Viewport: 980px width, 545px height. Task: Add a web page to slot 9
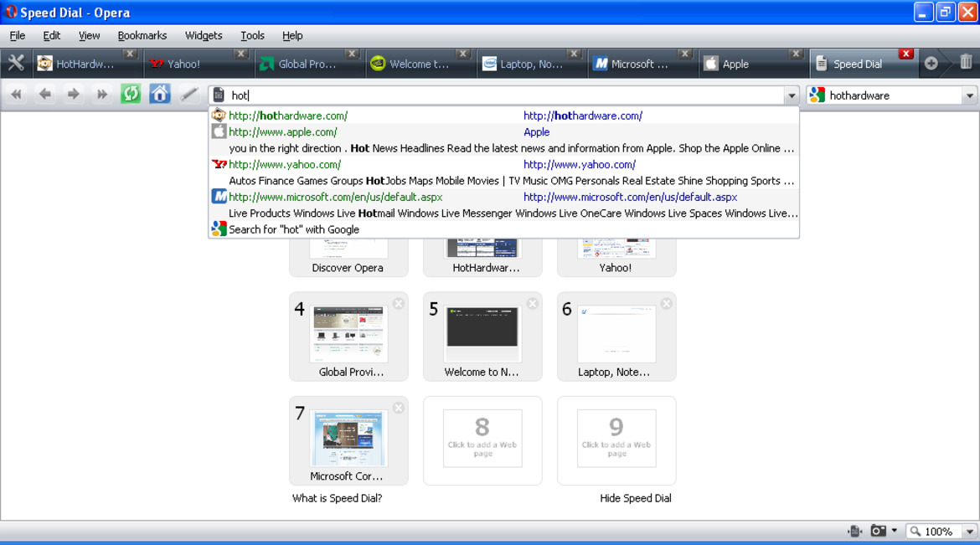(x=616, y=440)
